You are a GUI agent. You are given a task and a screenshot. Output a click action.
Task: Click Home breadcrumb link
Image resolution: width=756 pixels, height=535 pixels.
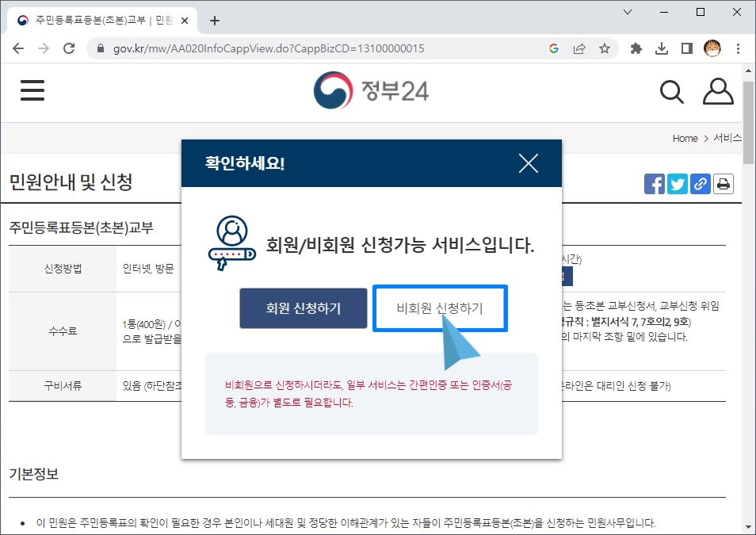point(685,139)
